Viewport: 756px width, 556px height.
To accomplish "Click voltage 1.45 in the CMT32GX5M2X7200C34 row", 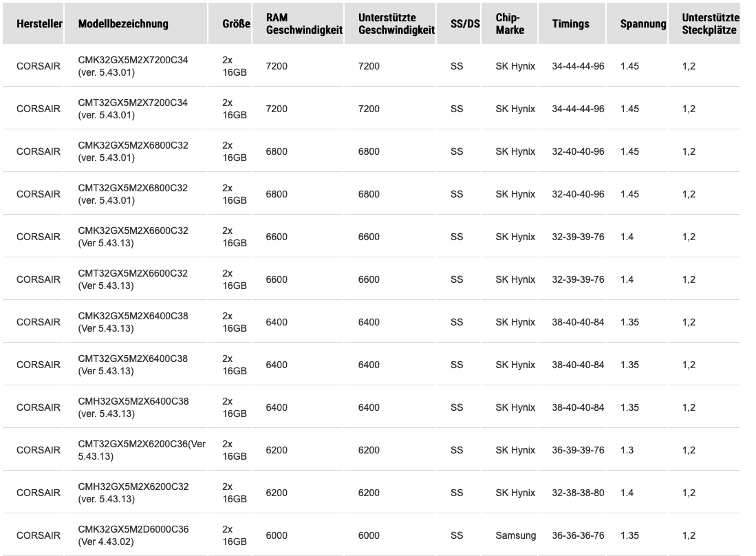I will coord(629,109).
